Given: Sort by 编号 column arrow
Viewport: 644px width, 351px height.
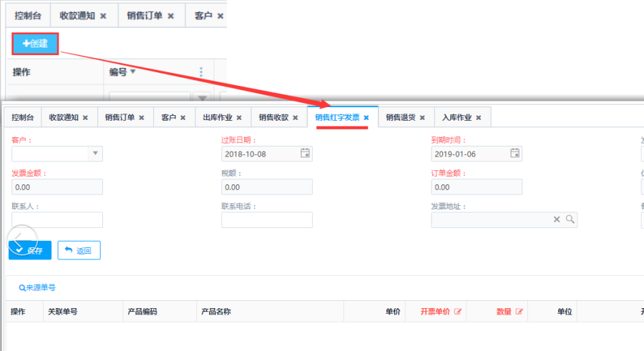Looking at the screenshot, I should point(132,71).
